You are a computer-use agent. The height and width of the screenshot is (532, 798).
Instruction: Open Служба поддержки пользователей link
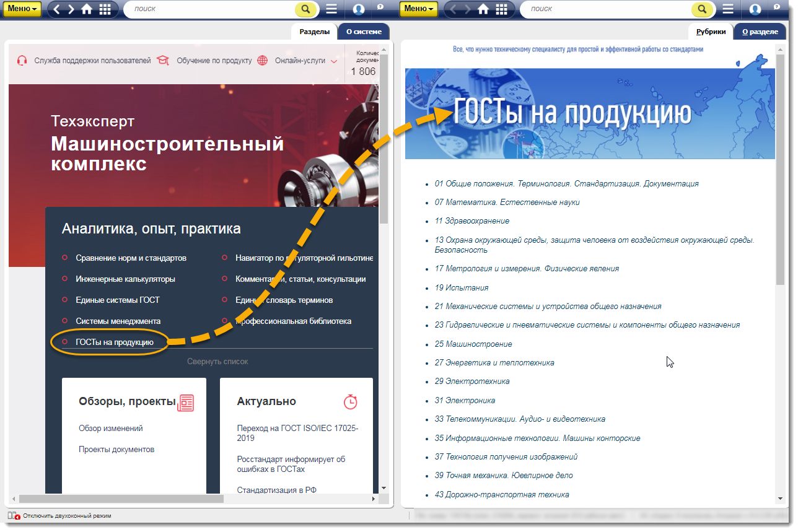(x=93, y=61)
